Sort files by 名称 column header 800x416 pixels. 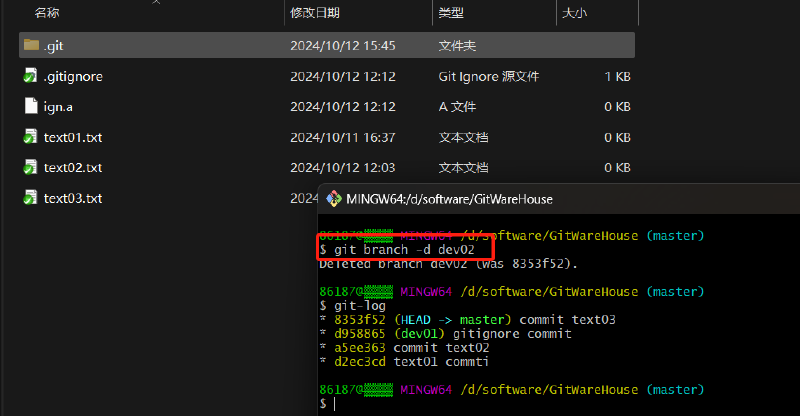pyautogui.click(x=47, y=12)
